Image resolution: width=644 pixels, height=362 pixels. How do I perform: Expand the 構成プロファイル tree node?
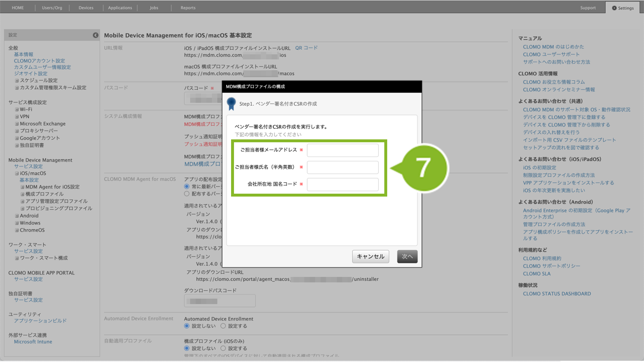point(22,194)
